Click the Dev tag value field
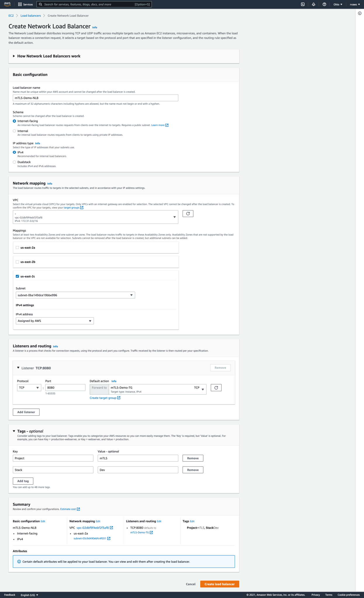Viewport: 364px width, 598px height. 138,470
